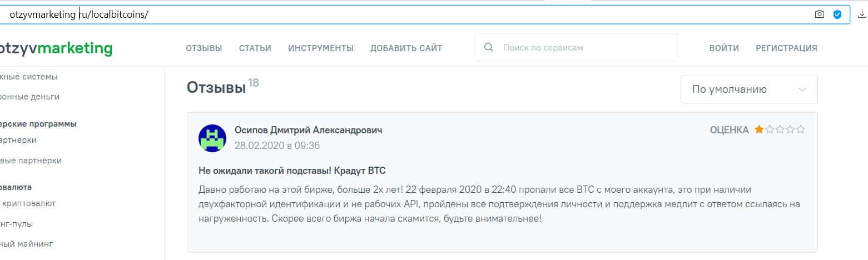The width and height of the screenshot is (868, 260).
Task: Focus the Поиск по сервисам search field
Action: [x=584, y=48]
